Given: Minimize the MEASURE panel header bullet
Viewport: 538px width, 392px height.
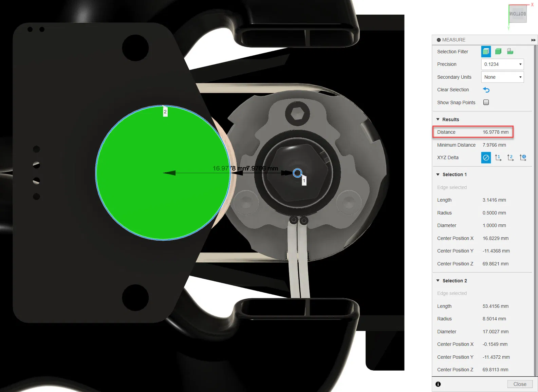Looking at the screenshot, I should [x=439, y=40].
